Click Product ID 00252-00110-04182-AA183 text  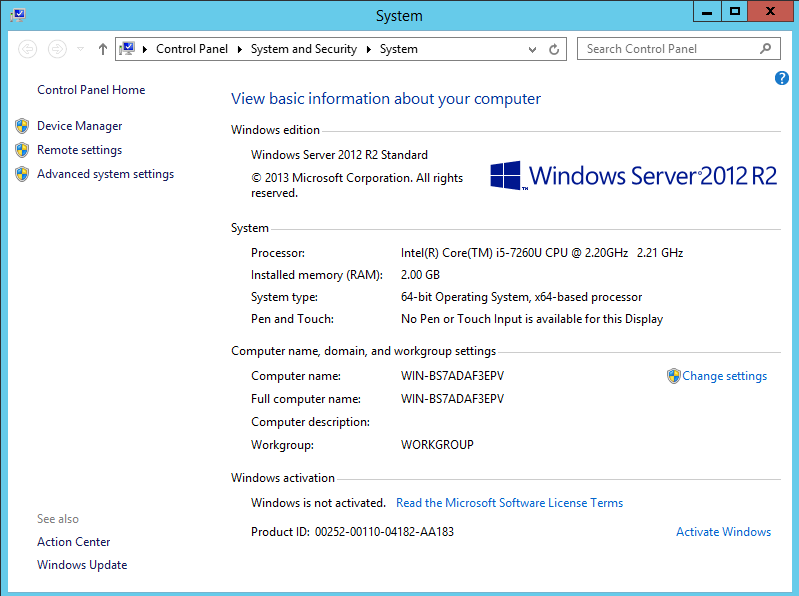pos(352,532)
